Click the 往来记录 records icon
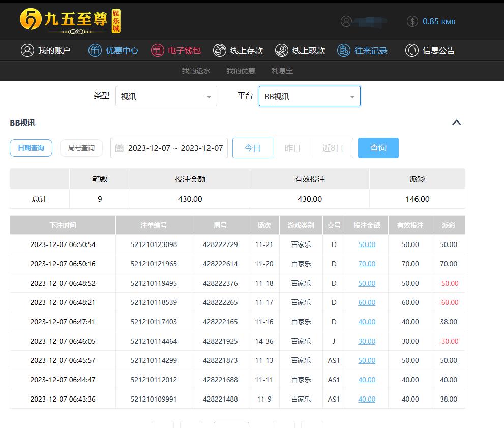 pos(344,50)
